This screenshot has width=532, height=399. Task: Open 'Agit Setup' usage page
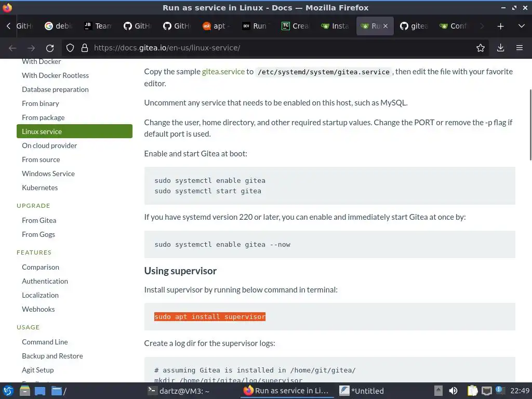point(37,370)
